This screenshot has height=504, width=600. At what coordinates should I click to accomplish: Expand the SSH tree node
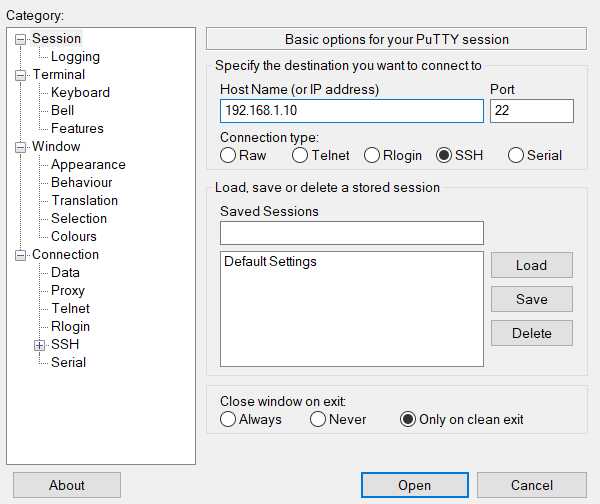[39, 345]
